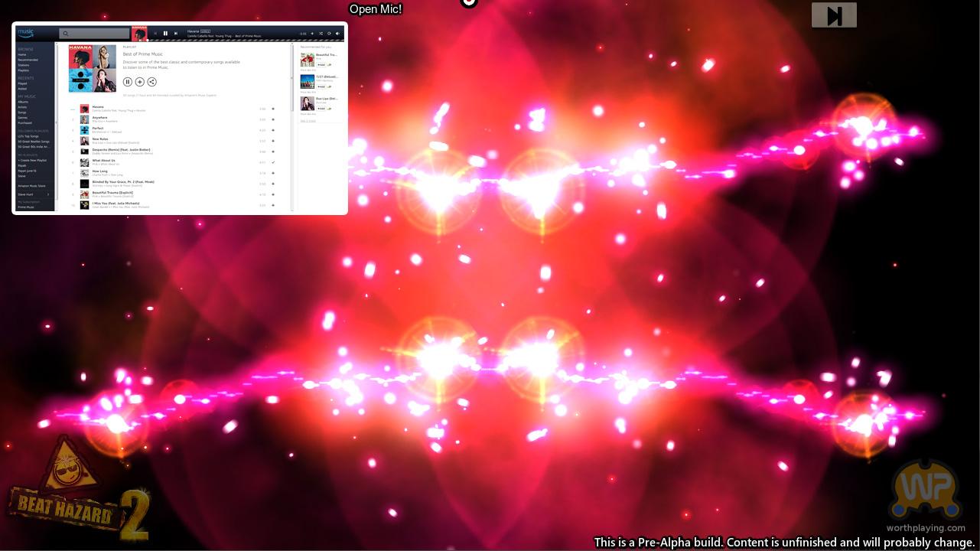Viewport: 980px width, 551px height.
Task: Go to previous track in player bar
Action: coord(155,34)
